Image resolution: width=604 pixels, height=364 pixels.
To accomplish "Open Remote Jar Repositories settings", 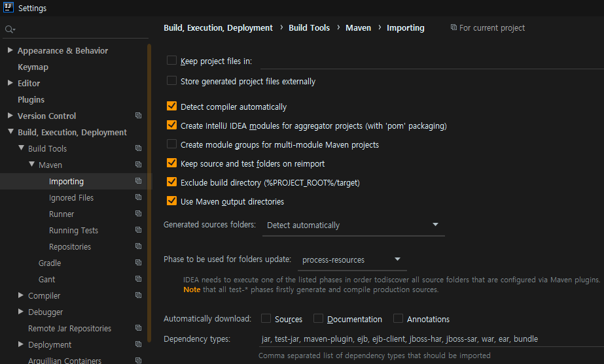I will (69, 329).
